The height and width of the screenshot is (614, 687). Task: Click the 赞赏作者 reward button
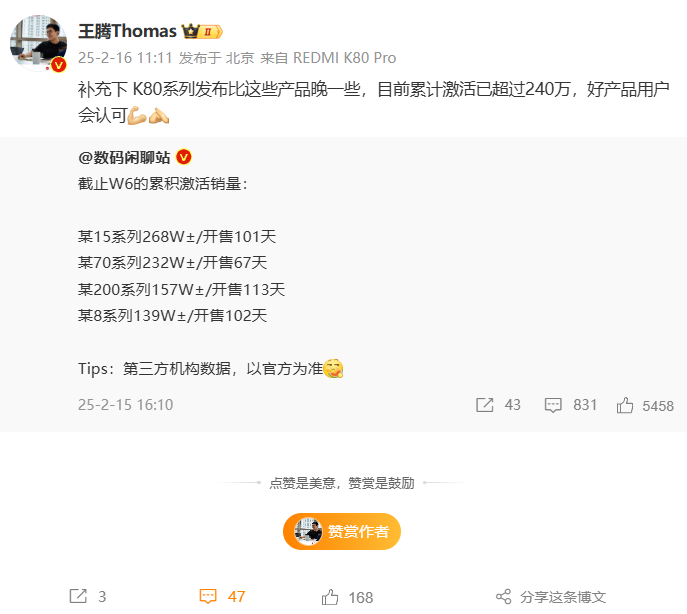[x=342, y=531]
